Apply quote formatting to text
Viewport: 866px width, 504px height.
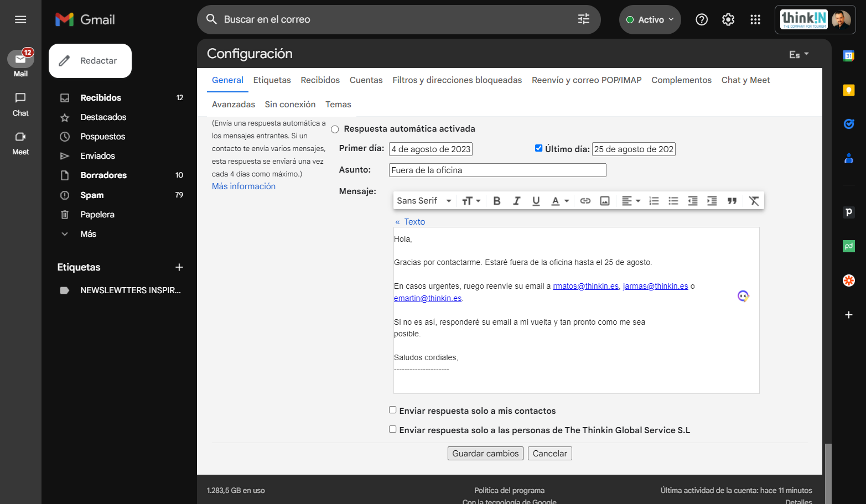click(x=732, y=201)
